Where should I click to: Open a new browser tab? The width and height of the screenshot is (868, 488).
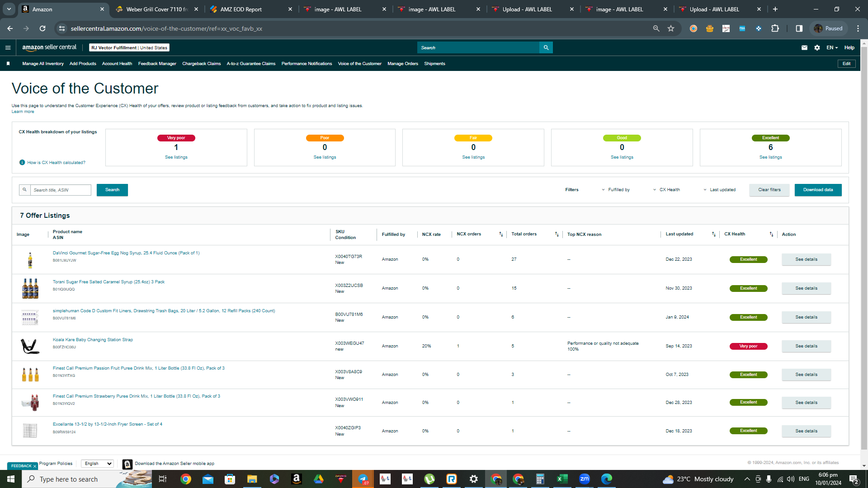pyautogui.click(x=775, y=9)
